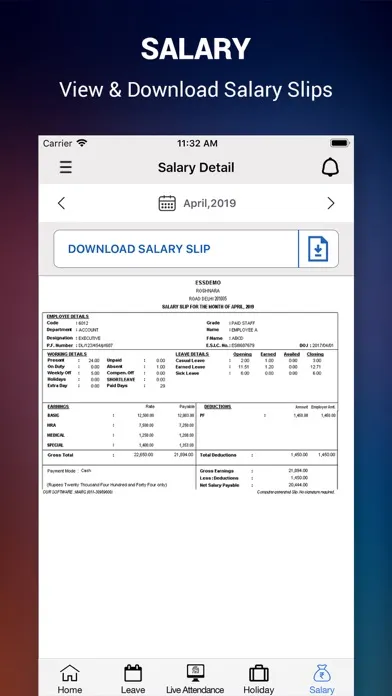Viewport: 392px width, 696px height.
Task: Tap Gross Earnings row label
Action: tap(217, 471)
